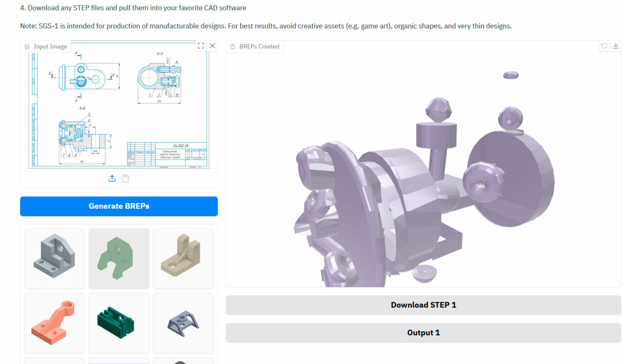Click the Download STEP 1 button
This screenshot has width=622, height=364.
click(423, 305)
